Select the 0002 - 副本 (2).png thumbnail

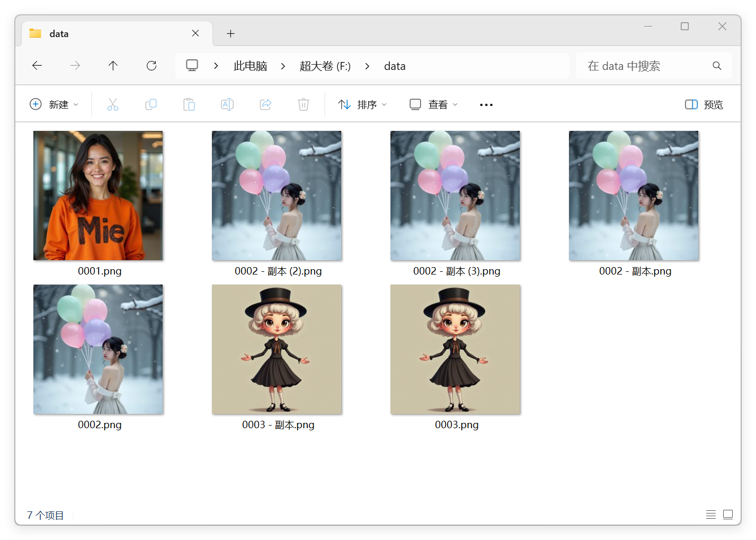click(x=277, y=196)
